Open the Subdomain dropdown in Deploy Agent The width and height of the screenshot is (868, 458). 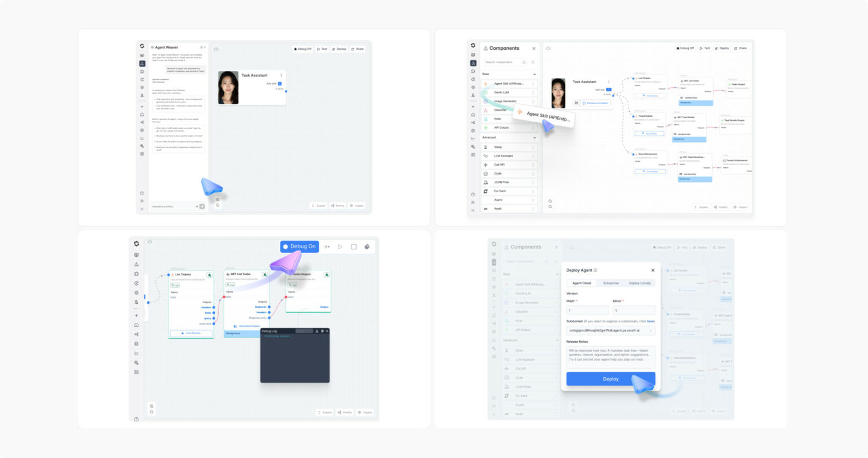[x=610, y=330]
